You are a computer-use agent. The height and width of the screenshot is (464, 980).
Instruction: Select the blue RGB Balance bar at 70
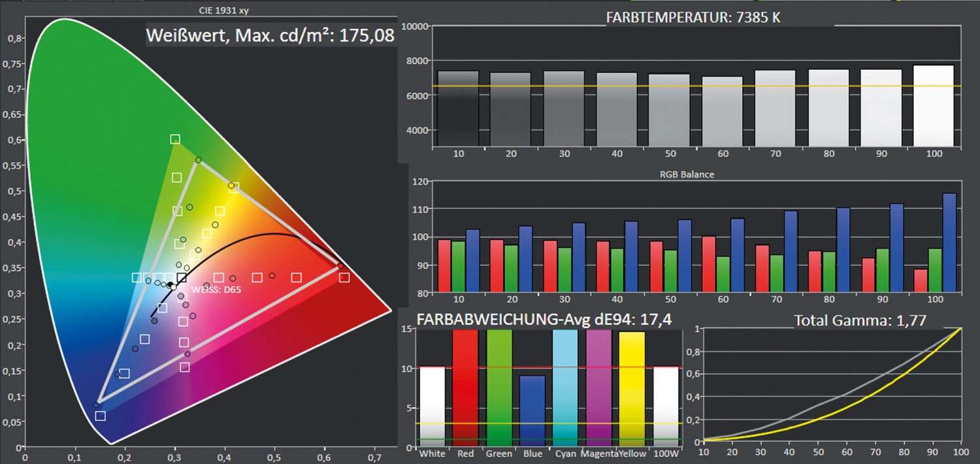[791, 252]
